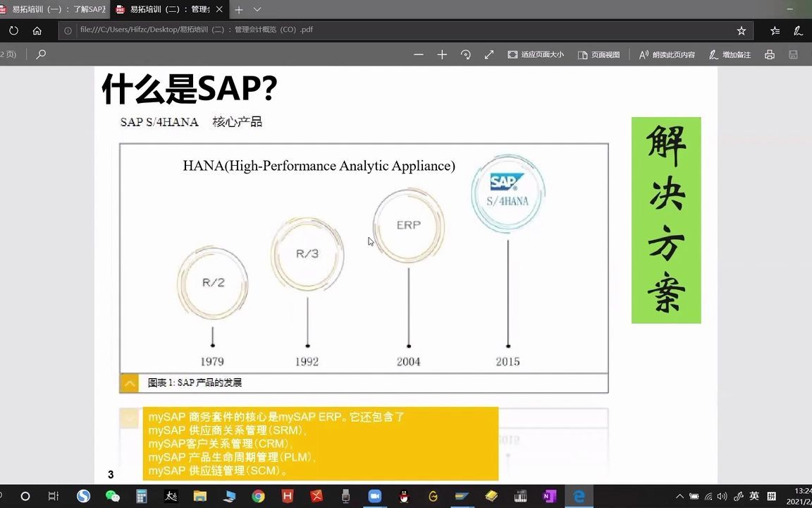Switch the 英 input language
The height and width of the screenshot is (508, 812).
[x=753, y=497]
